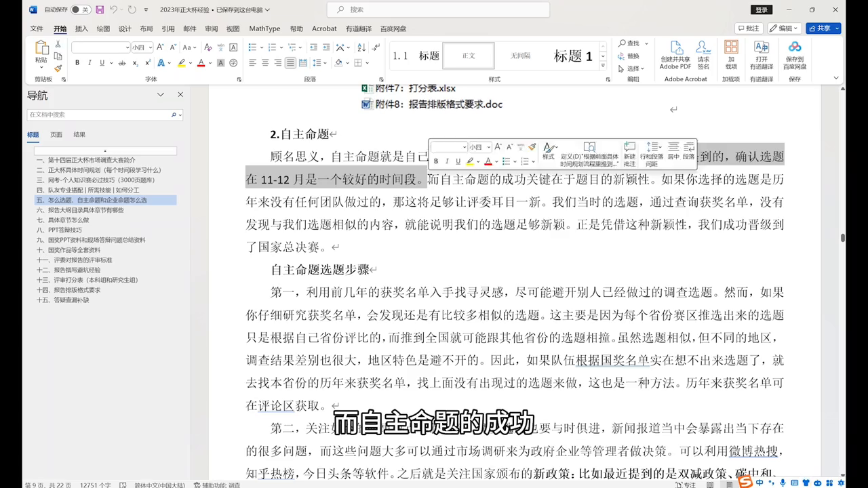Open the bullet list dropdown arrow in ribbon

[261, 47]
